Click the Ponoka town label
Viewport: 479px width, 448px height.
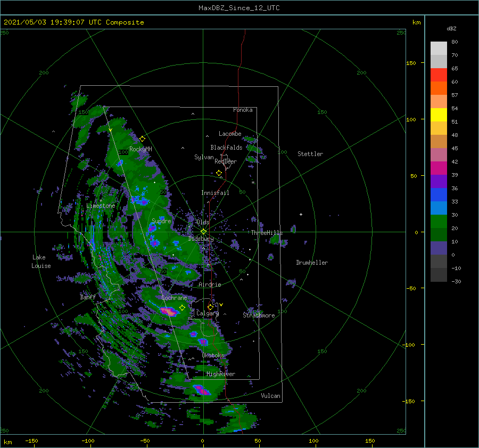coord(243,110)
